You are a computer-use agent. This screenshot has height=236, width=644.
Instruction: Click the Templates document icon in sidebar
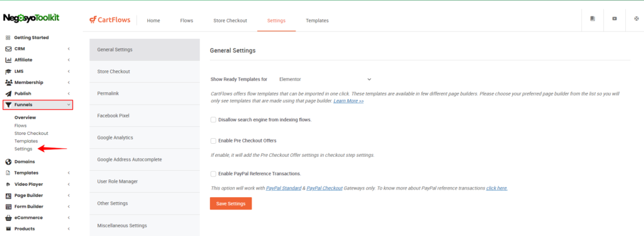pyautogui.click(x=8, y=173)
